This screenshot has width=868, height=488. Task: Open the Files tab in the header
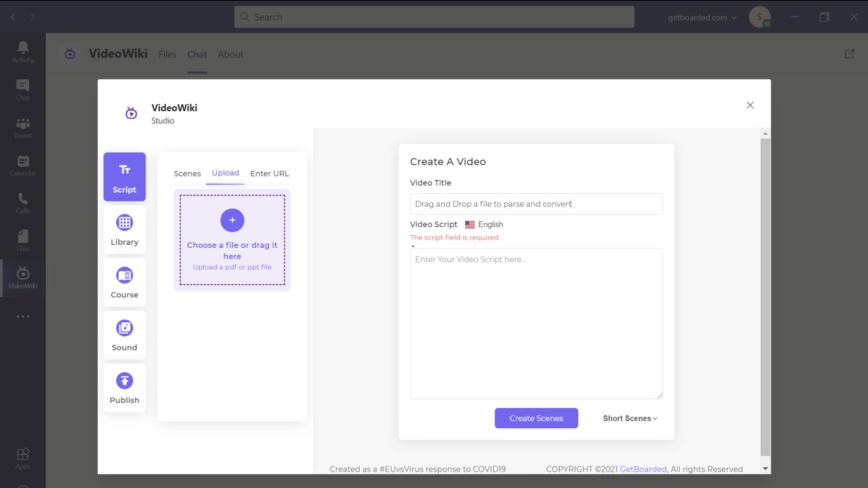[168, 54]
